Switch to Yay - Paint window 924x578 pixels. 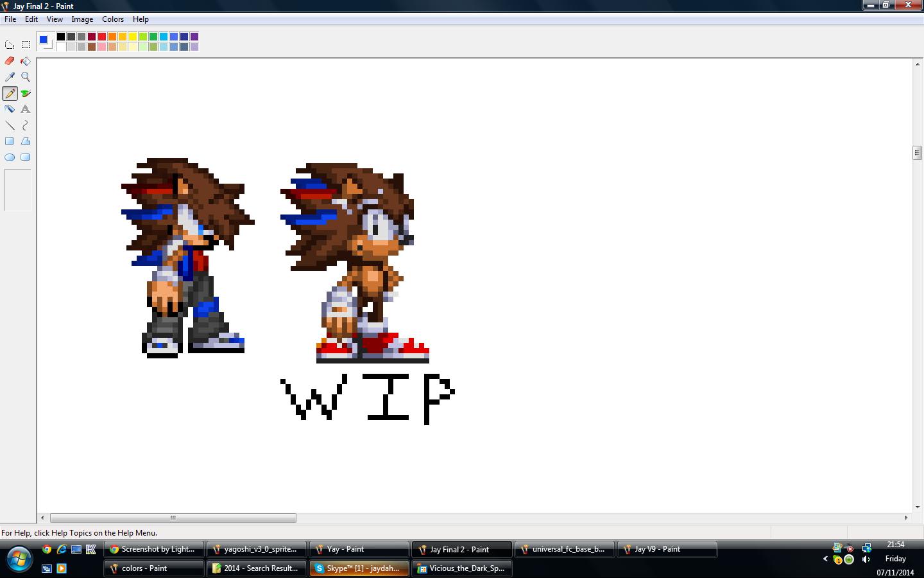click(359, 549)
